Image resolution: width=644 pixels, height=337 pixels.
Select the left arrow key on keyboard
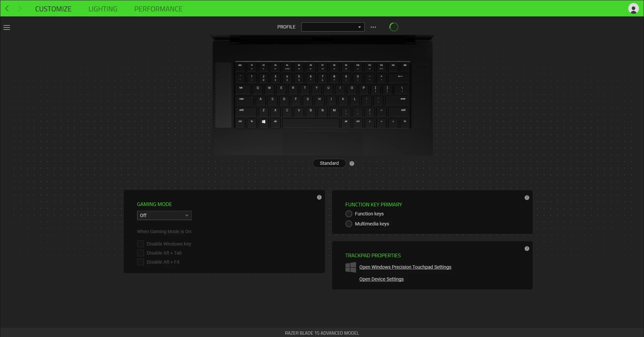point(370,122)
